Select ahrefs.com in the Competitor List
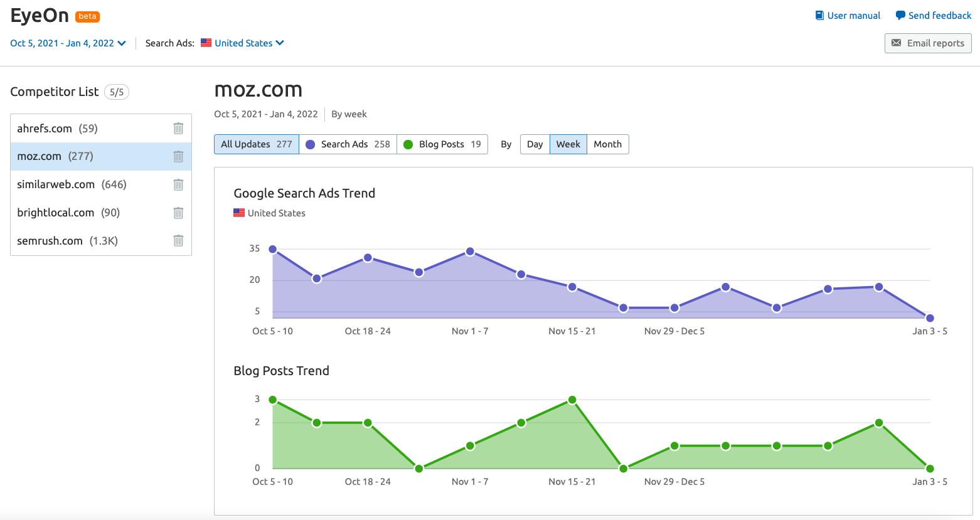This screenshot has height=520, width=980. (x=101, y=129)
